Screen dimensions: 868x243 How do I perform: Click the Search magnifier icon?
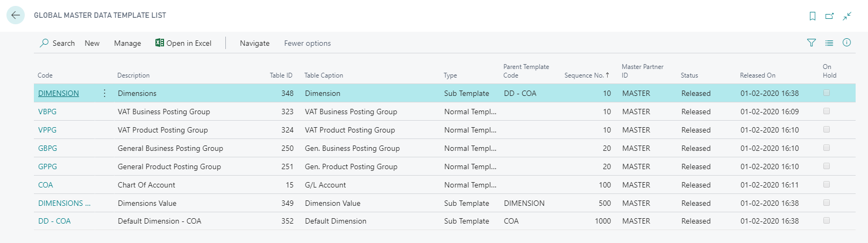(x=44, y=43)
